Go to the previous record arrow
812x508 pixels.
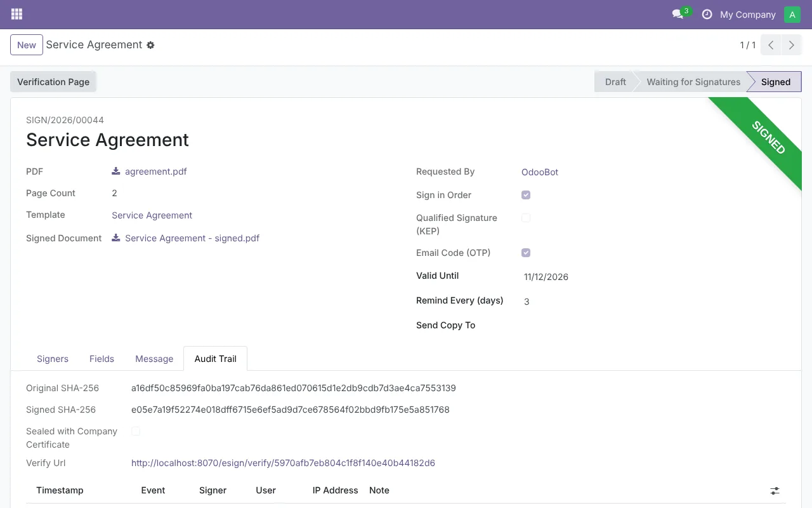point(771,45)
